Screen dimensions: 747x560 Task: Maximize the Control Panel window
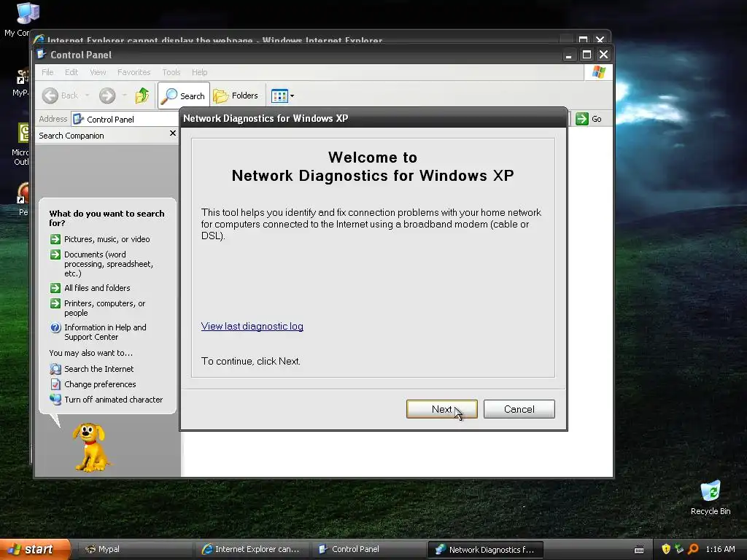(x=587, y=55)
